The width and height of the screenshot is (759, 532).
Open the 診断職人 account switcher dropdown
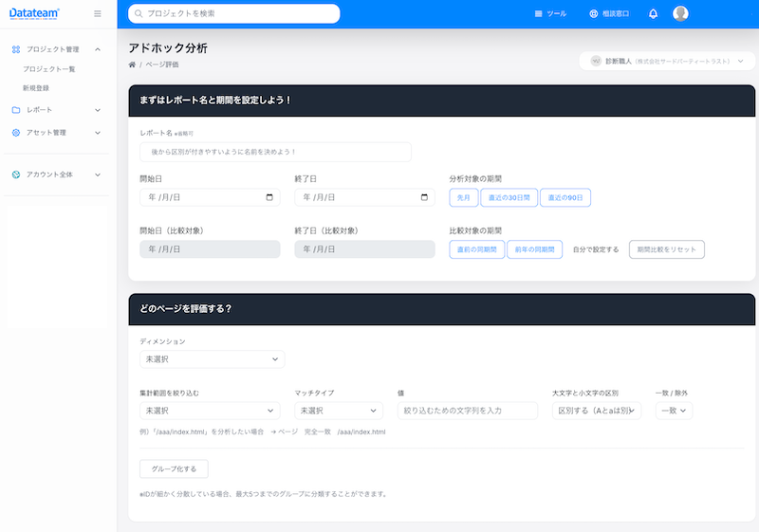[667, 61]
